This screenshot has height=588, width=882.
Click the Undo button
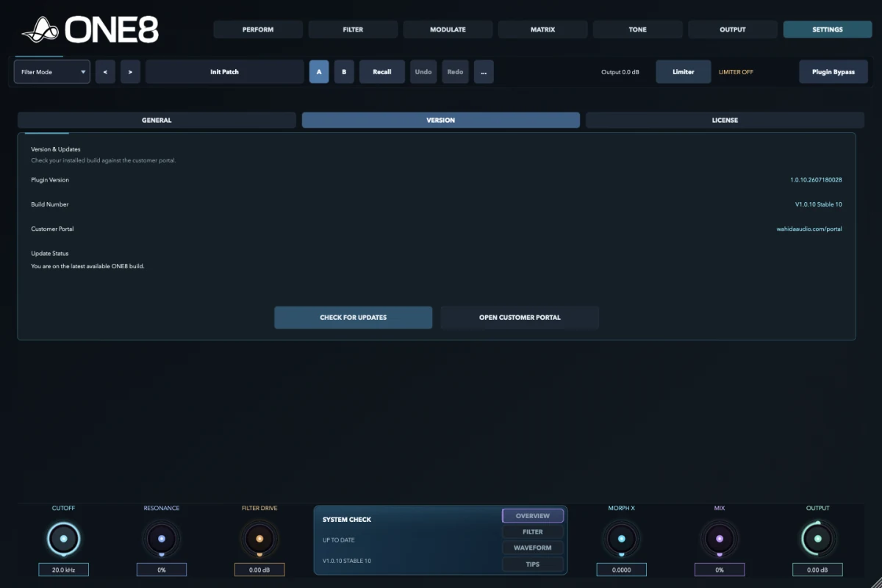(x=423, y=72)
